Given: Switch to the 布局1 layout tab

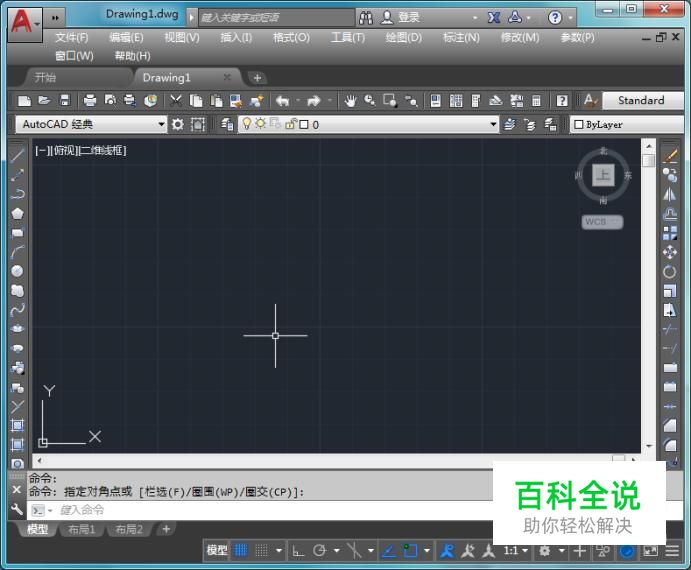Looking at the screenshot, I should click(x=78, y=529).
